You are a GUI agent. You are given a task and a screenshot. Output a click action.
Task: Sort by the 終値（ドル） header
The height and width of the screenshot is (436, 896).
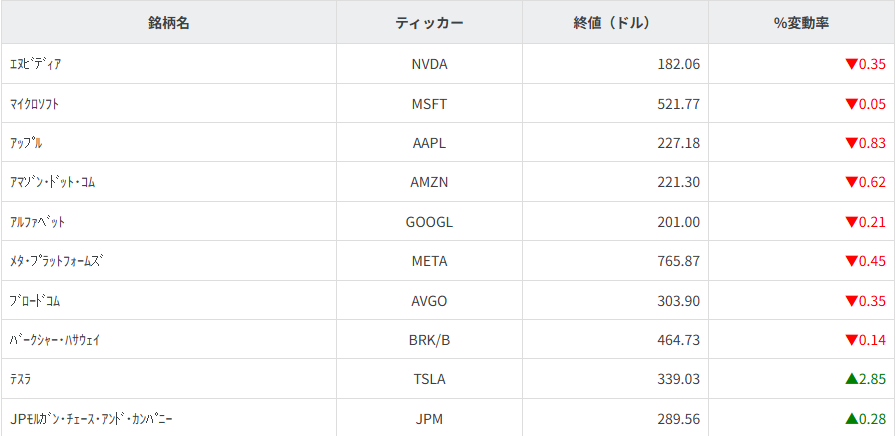point(615,22)
